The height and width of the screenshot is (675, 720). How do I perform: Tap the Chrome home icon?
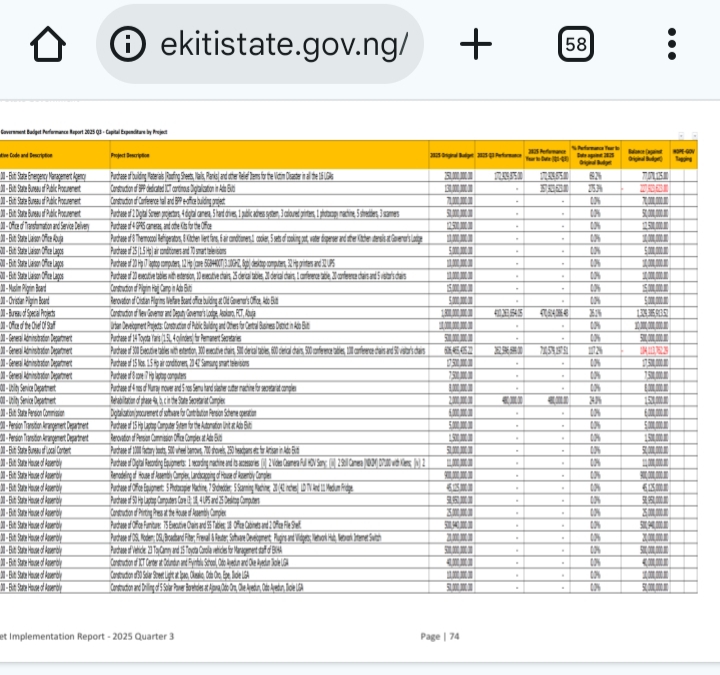coord(47,44)
